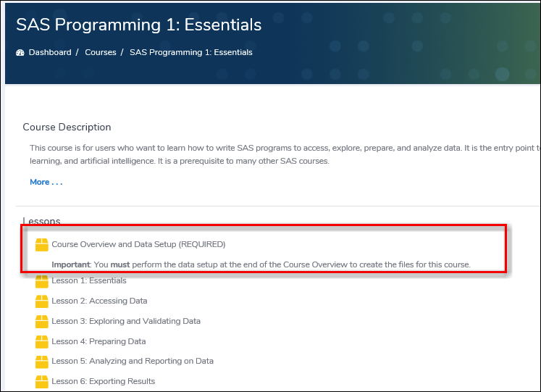Open the Dashboard breadcrumb link
This screenshot has height=392, width=541.
pyautogui.click(x=50, y=52)
